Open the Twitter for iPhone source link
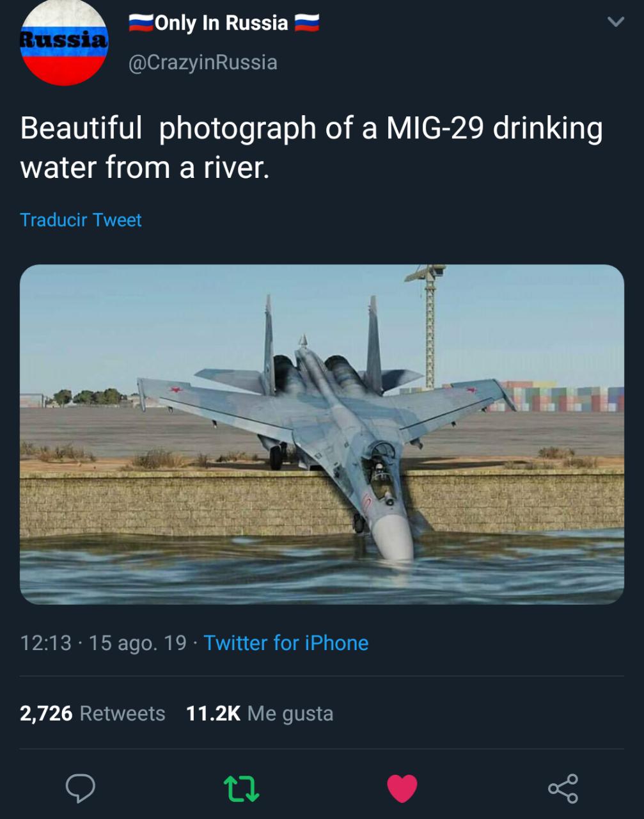 click(x=286, y=643)
